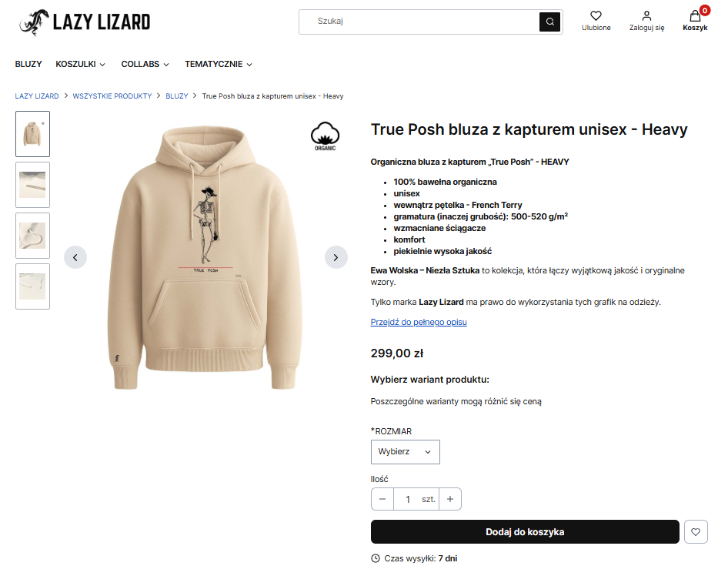Increase quantity with the plus button
This screenshot has height=576, width=728.
(450, 499)
